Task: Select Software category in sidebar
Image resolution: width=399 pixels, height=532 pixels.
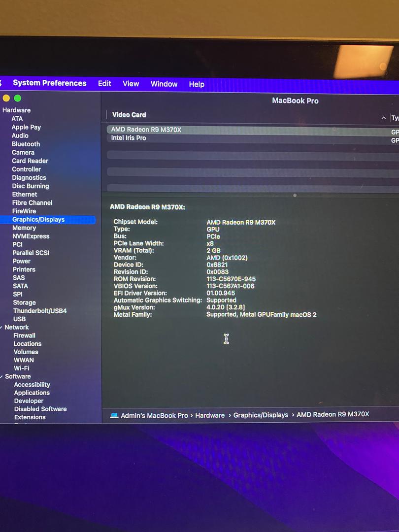Action: coord(18,377)
